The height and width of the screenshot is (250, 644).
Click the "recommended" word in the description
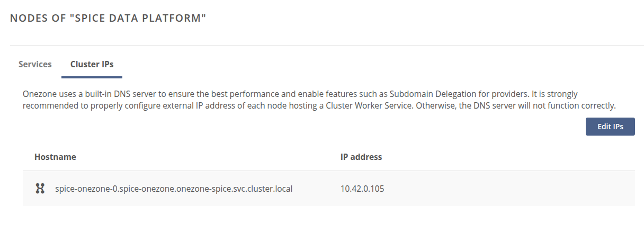click(x=46, y=106)
